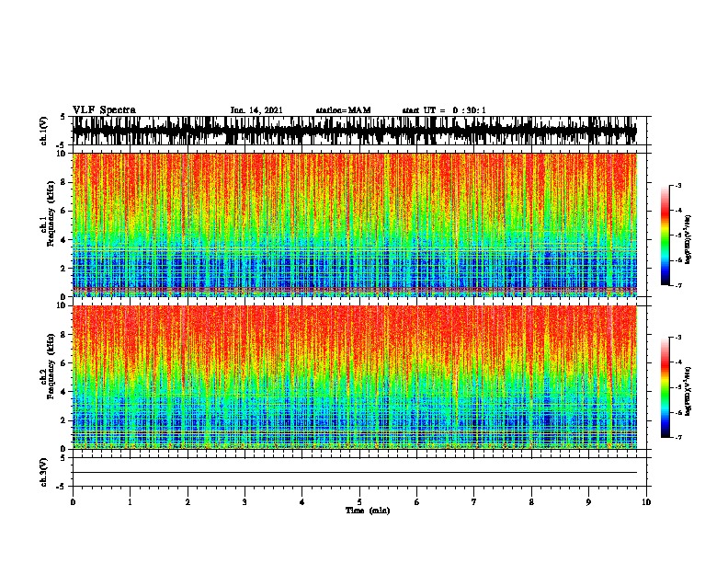
Task: Click the ch.1 frequency tick "6"
Action: point(64,212)
